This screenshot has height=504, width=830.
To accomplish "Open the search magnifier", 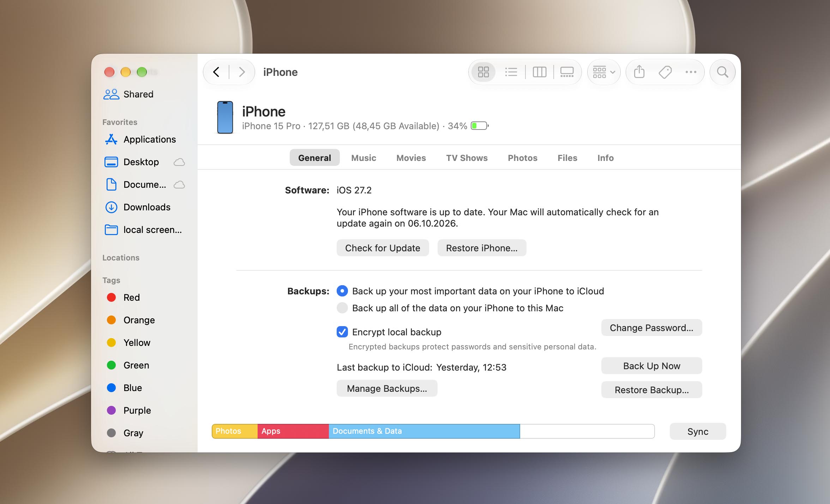I will pos(722,72).
